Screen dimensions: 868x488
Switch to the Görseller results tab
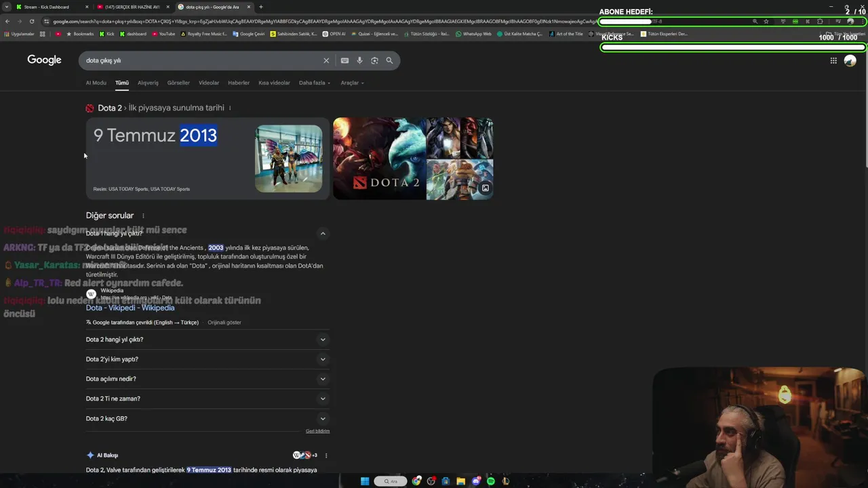(178, 83)
